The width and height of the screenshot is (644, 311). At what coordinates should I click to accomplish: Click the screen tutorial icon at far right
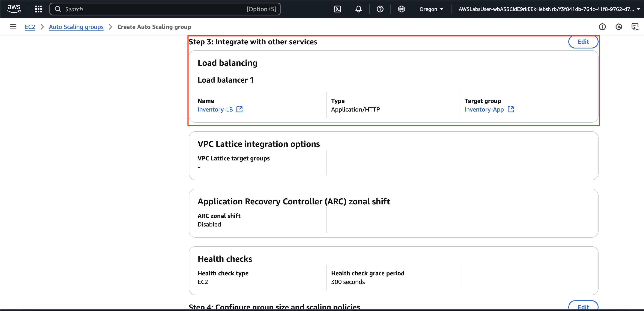[635, 27]
